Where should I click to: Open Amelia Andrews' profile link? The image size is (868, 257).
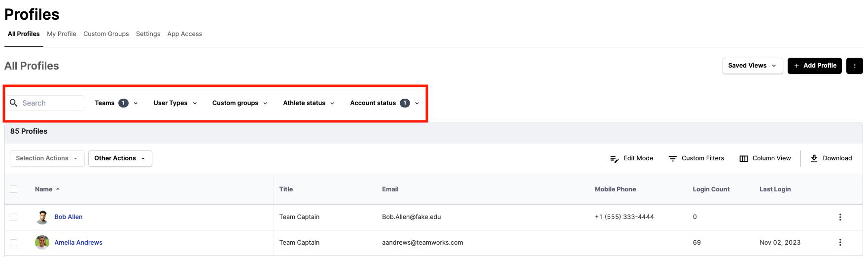coord(78,243)
